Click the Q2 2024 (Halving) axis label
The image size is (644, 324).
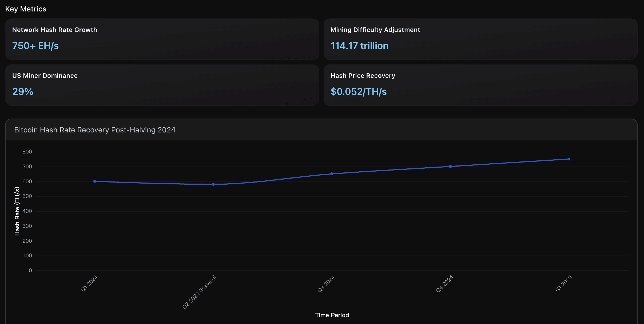point(199,292)
